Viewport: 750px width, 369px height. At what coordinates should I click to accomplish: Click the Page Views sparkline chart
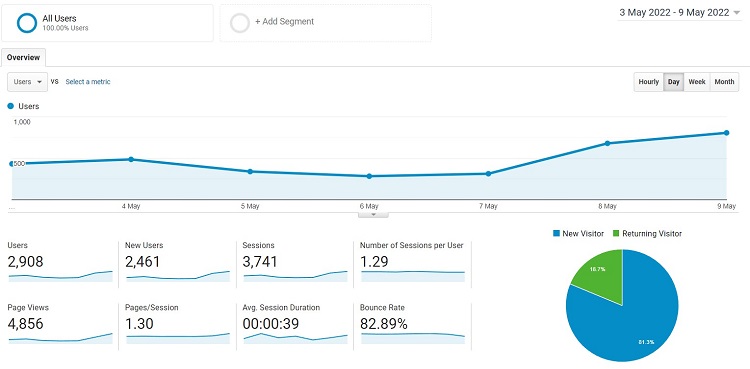tap(60, 338)
